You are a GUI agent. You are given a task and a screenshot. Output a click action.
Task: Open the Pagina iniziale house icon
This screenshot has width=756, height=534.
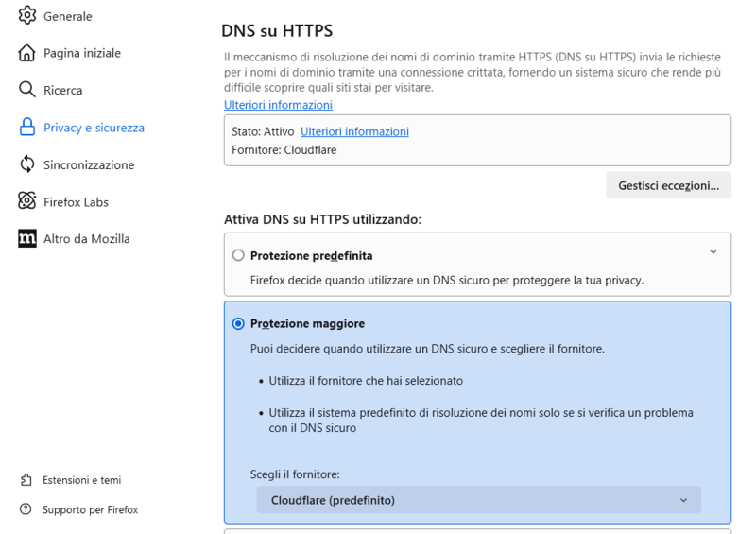click(x=27, y=53)
